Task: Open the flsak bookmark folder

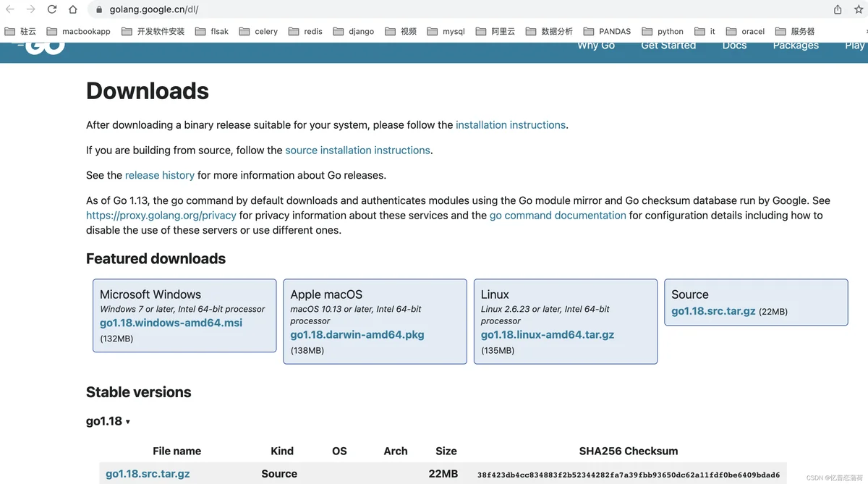Action: (212, 31)
